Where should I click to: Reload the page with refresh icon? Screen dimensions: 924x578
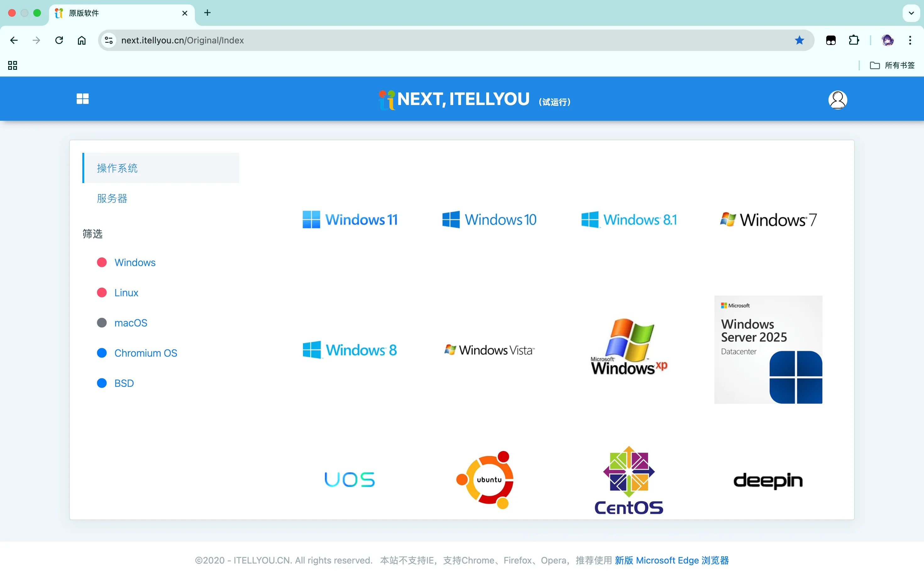tap(59, 40)
